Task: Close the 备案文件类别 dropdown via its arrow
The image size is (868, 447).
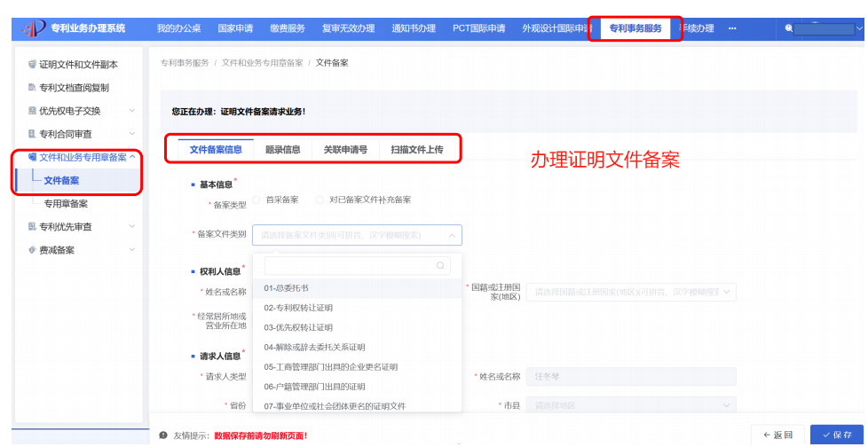Action: click(x=452, y=235)
